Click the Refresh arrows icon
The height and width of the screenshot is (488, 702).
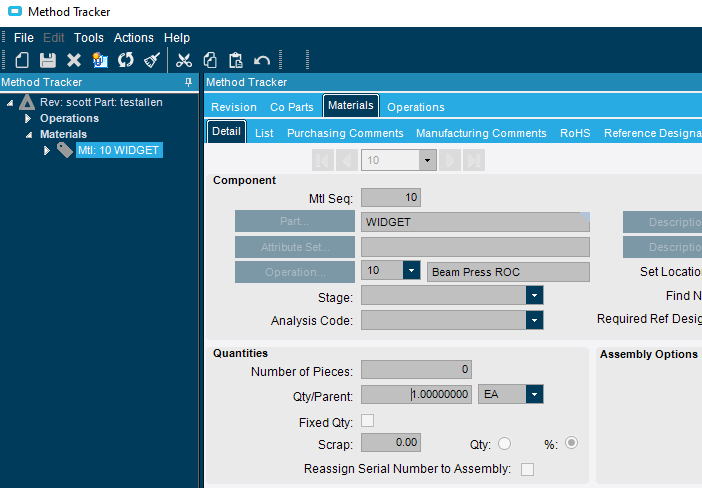tap(126, 60)
